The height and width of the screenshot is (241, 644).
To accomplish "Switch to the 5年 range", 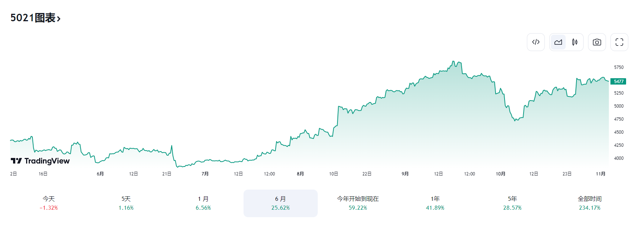I will [x=512, y=203].
